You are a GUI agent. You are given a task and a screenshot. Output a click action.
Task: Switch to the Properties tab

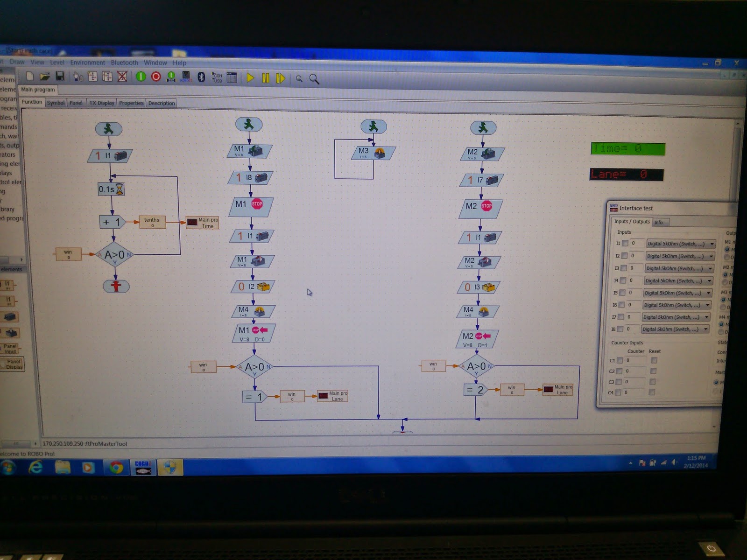click(x=131, y=103)
